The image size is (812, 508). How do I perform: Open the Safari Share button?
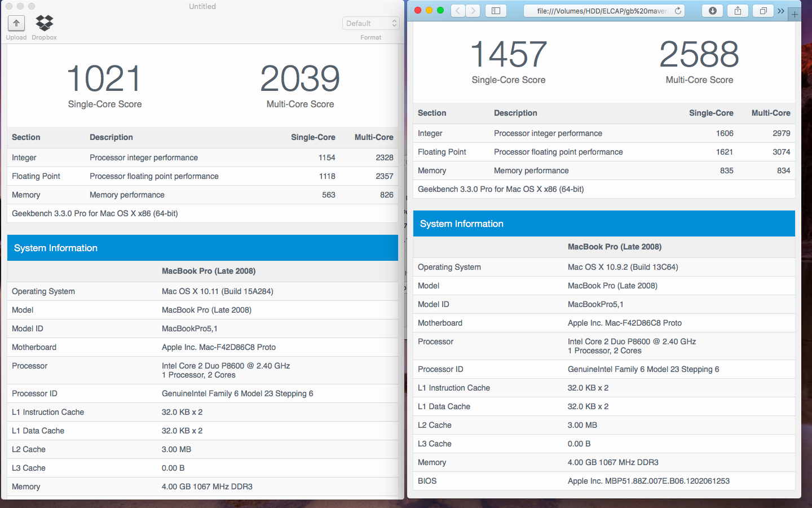click(738, 11)
